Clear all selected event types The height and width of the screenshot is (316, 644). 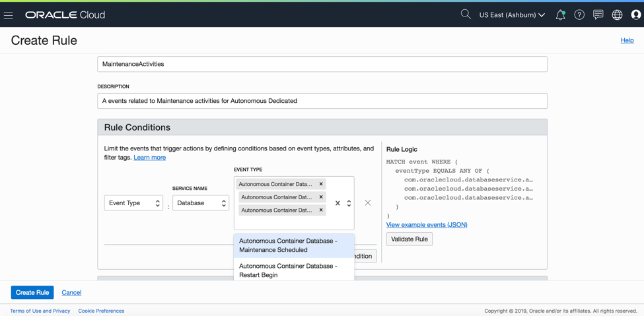[x=338, y=203]
